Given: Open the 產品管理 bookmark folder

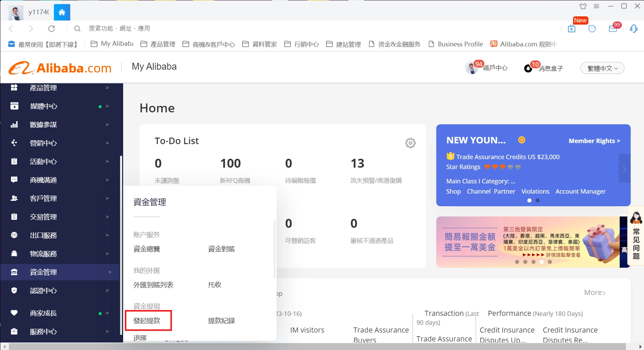Looking at the screenshot, I should pyautogui.click(x=158, y=44).
